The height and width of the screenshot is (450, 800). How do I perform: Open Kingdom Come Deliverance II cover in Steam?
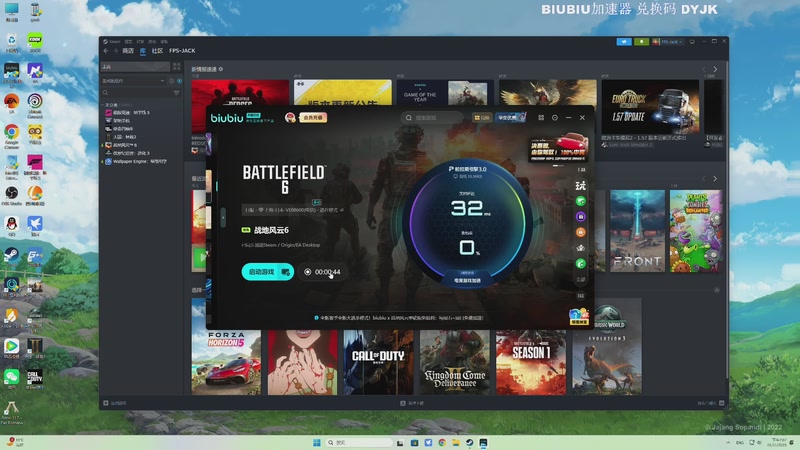pyautogui.click(x=454, y=362)
